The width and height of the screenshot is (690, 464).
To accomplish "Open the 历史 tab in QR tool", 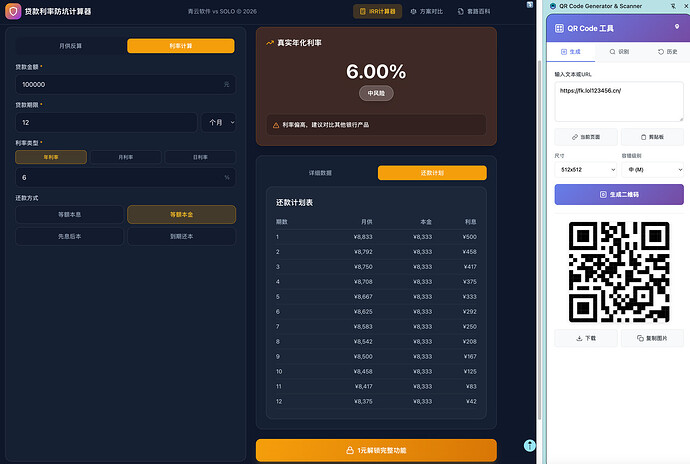I will tap(668, 52).
